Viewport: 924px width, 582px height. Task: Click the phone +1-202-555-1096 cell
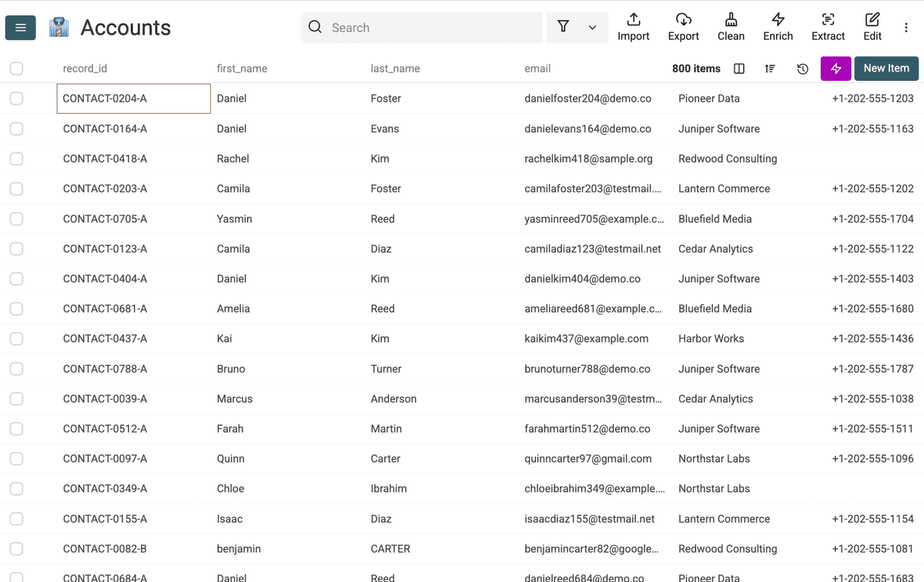pyautogui.click(x=872, y=459)
